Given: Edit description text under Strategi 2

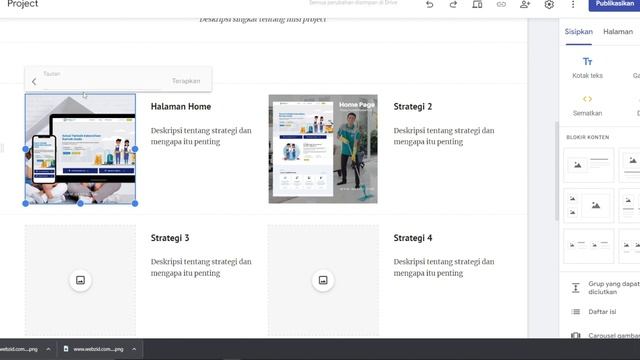Looking at the screenshot, I should tap(444, 136).
